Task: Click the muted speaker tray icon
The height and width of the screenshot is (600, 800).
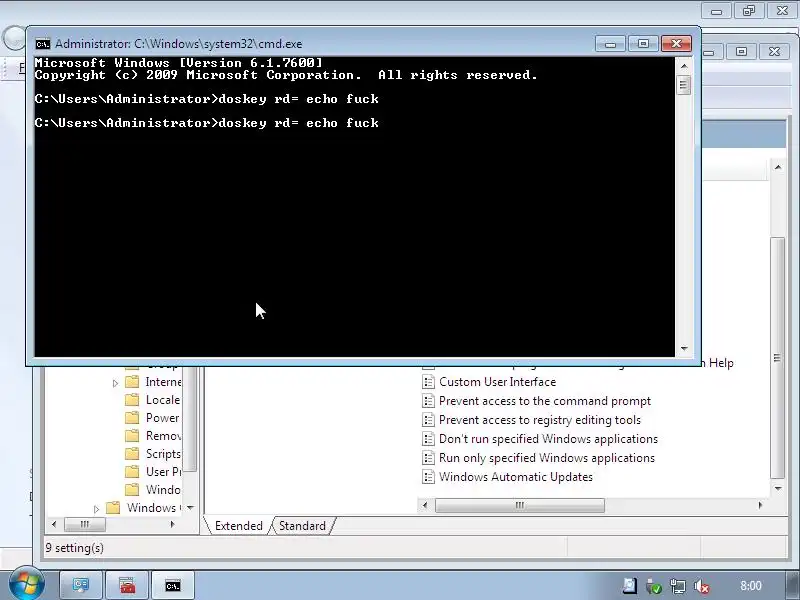Action: point(702,586)
